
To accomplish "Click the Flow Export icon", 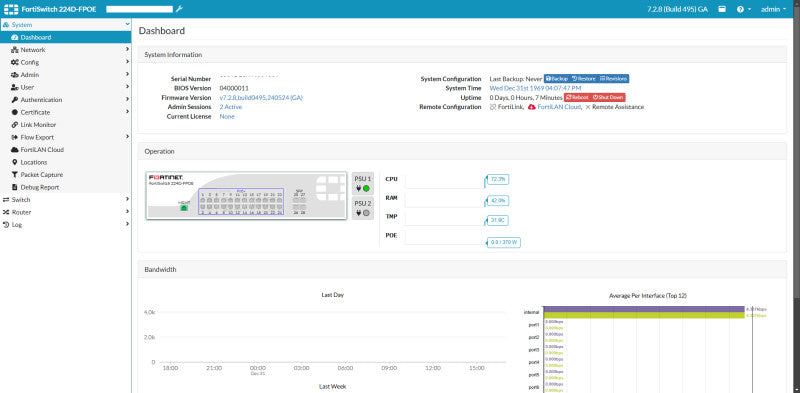I will click(x=15, y=137).
